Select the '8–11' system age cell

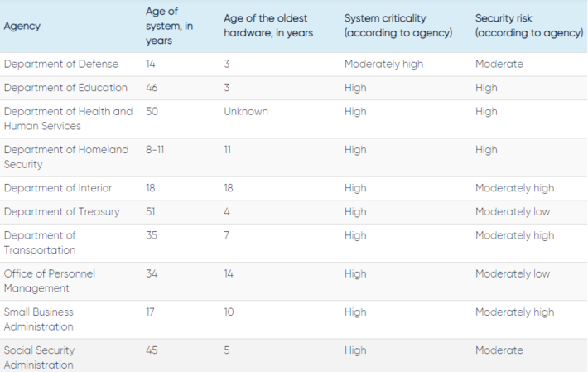coord(155,150)
